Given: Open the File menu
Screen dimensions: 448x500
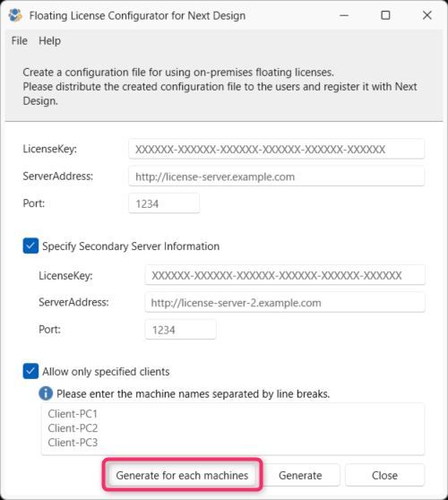Looking at the screenshot, I should [20, 41].
